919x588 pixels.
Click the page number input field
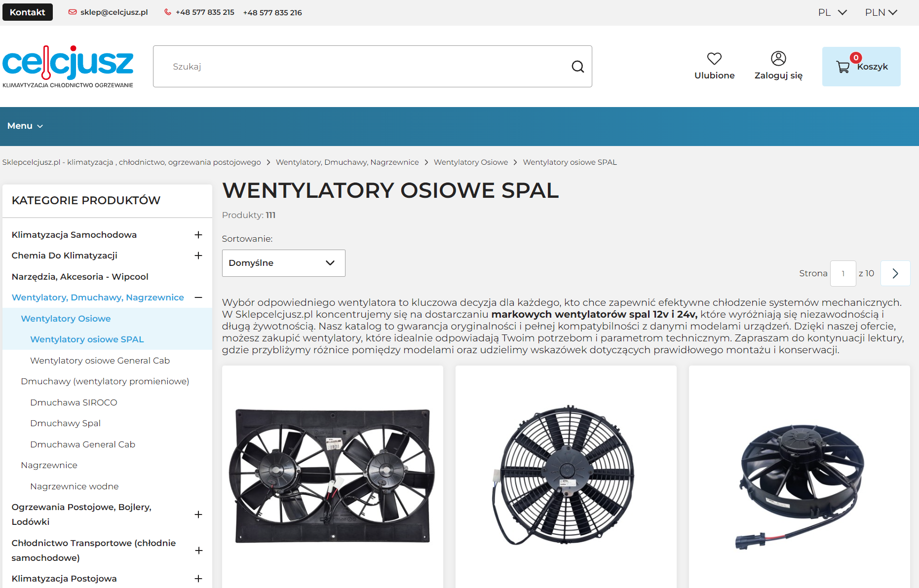(843, 273)
